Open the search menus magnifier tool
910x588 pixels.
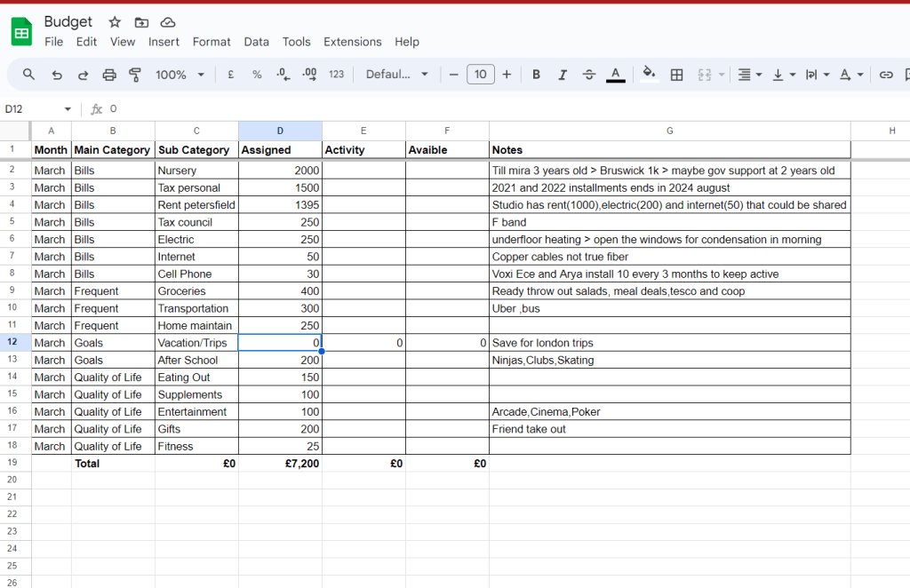pos(28,75)
